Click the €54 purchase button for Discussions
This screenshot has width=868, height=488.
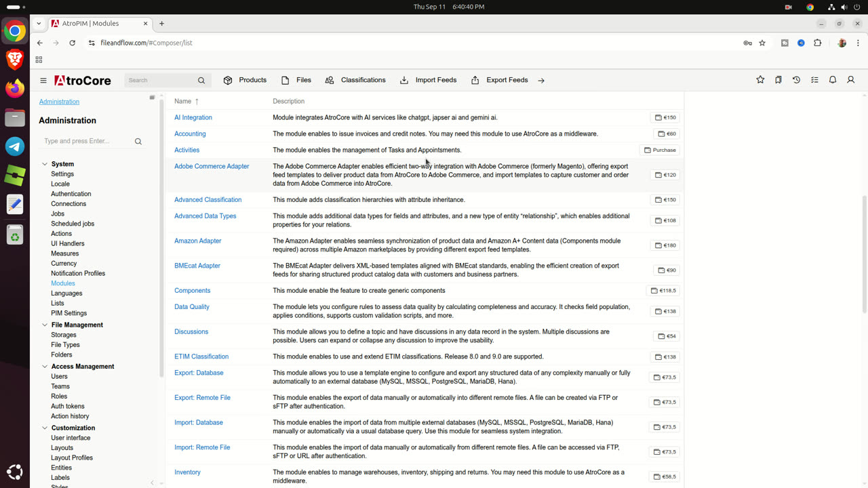coord(667,336)
